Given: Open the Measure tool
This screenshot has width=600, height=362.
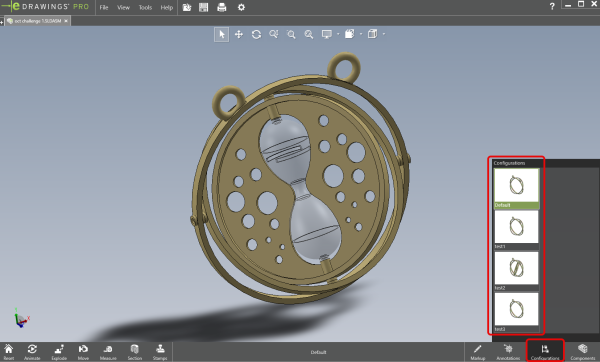Looking at the screenshot, I should (108, 352).
